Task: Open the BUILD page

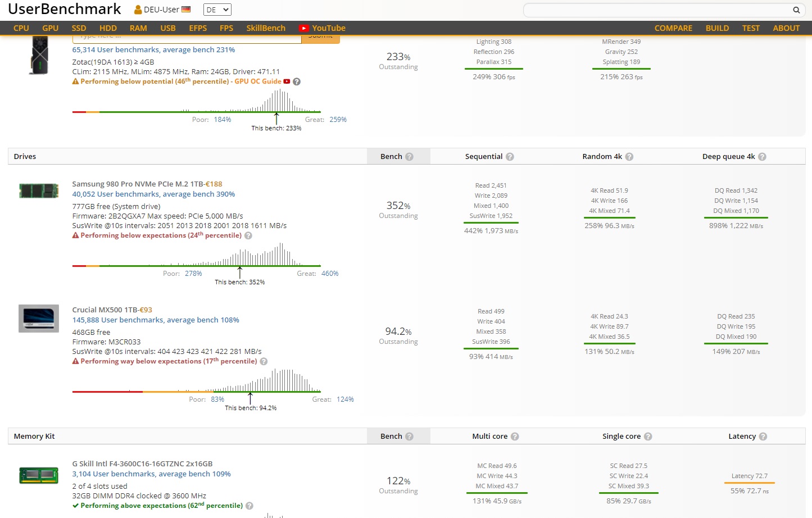Action: 717,28
